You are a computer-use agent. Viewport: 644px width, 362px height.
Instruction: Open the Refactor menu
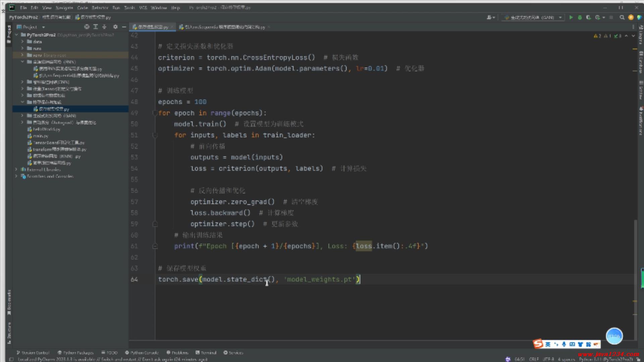(x=100, y=7)
